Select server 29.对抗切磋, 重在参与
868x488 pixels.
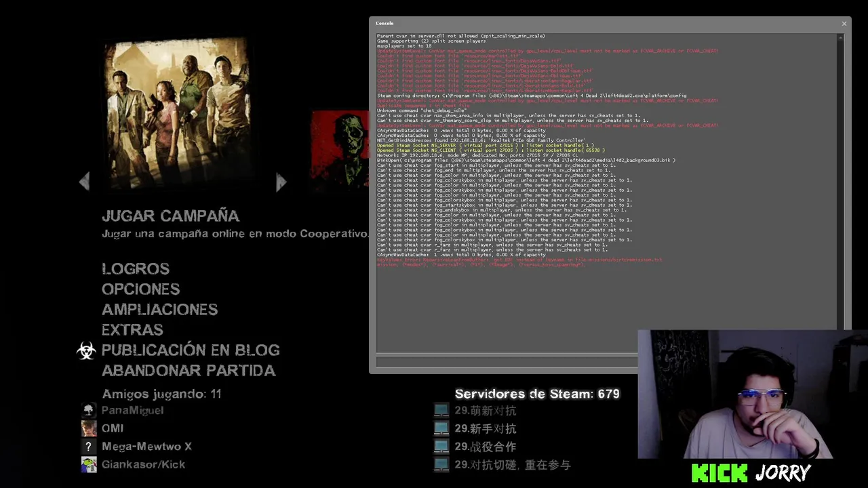(513, 465)
